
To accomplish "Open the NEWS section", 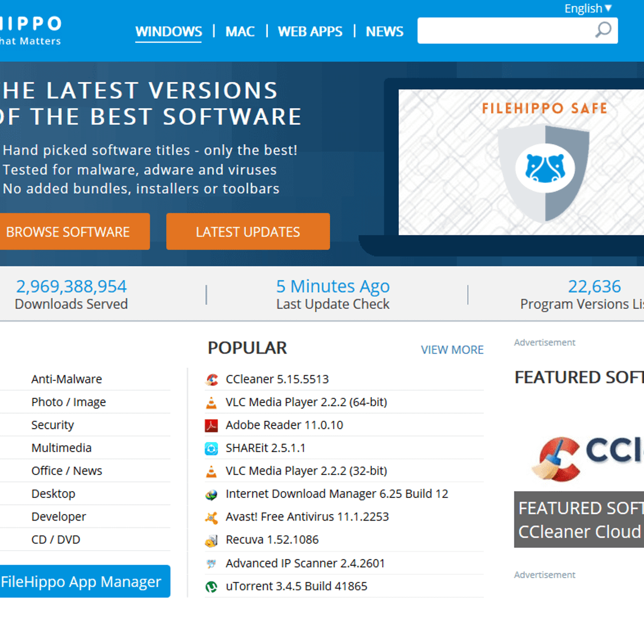I will point(385,32).
